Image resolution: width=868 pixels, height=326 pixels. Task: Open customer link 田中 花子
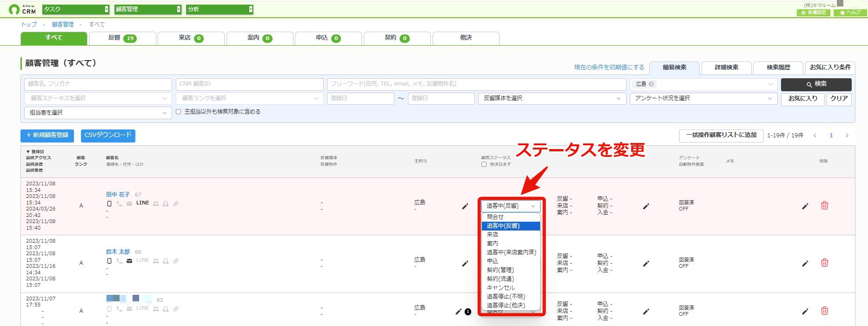[x=118, y=195]
